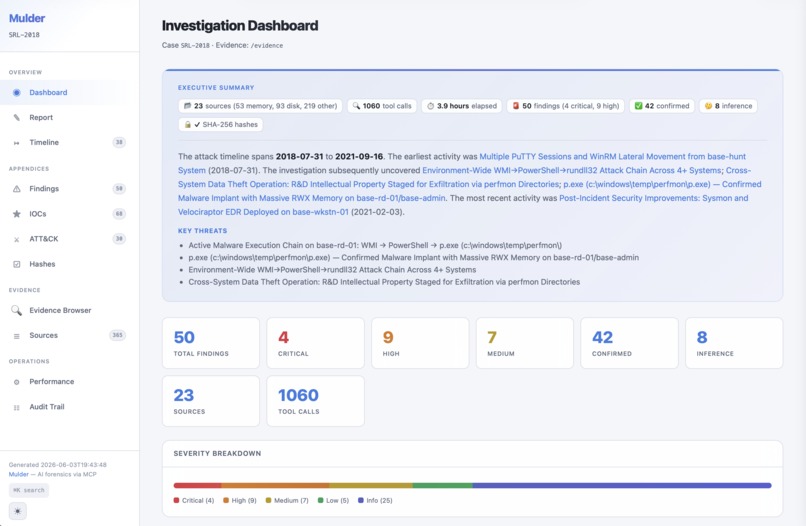Click the 9 High card
Viewport: 806px width, 526px height.
(420, 343)
